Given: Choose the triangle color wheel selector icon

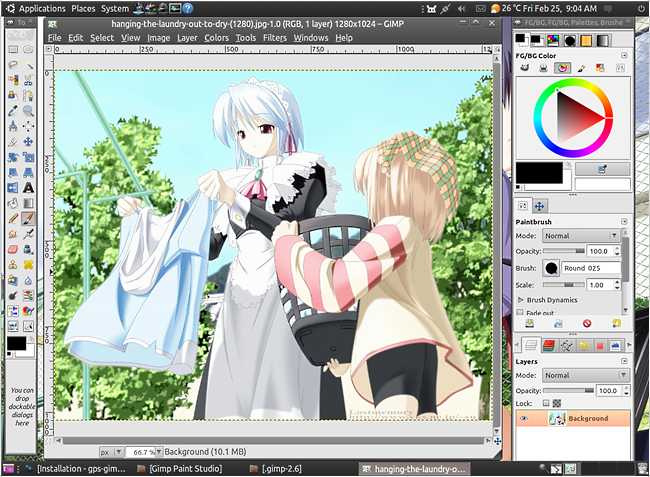Looking at the screenshot, I should click(564, 67).
